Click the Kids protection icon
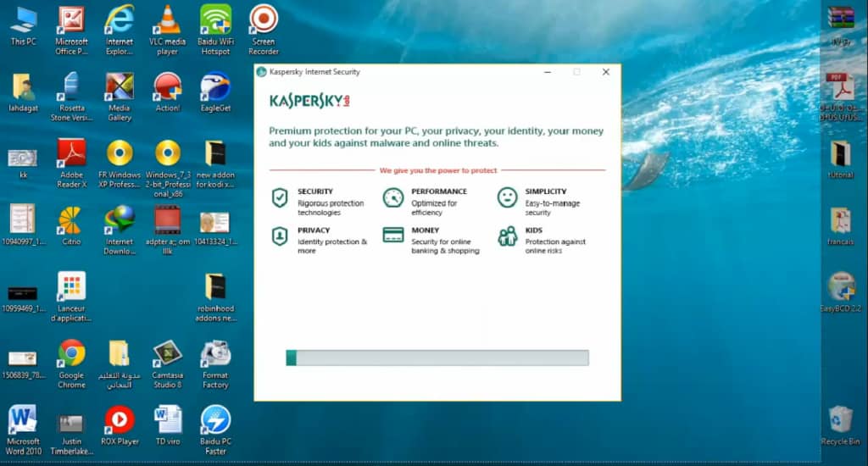Viewport: 868px width, 466px height. [x=507, y=236]
